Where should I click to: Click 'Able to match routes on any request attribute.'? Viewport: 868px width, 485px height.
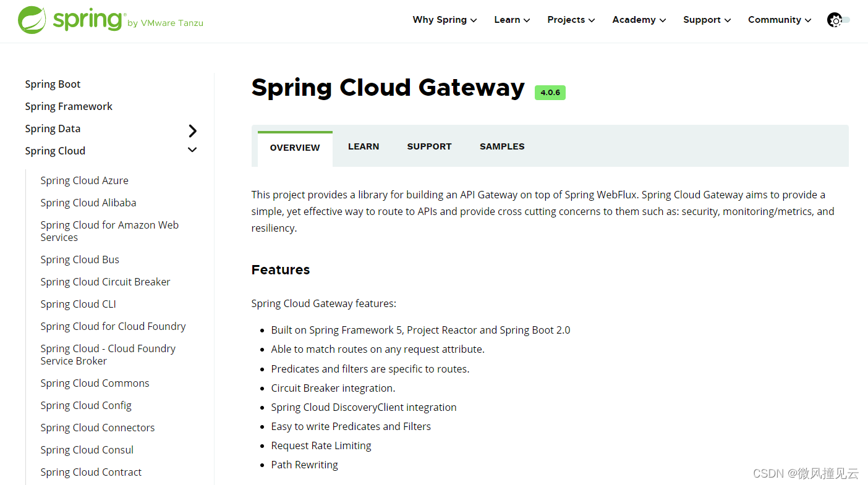(378, 349)
